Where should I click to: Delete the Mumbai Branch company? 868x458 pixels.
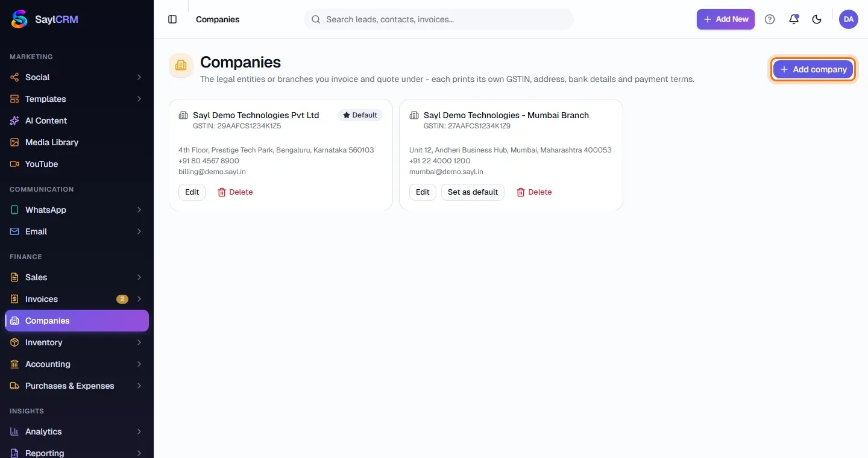534,192
